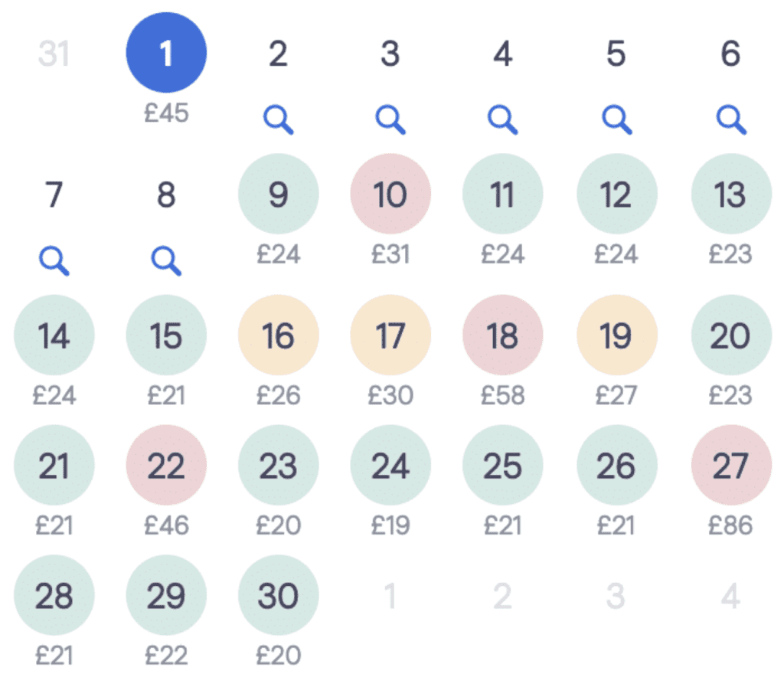Select the yellow date 16 circle

[x=278, y=335]
